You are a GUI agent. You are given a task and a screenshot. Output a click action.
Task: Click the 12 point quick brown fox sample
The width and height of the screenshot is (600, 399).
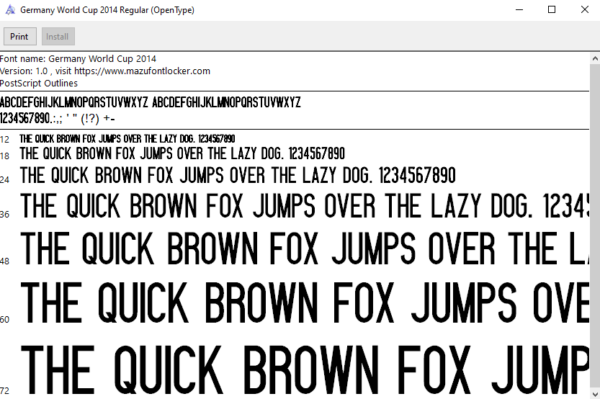pos(127,138)
